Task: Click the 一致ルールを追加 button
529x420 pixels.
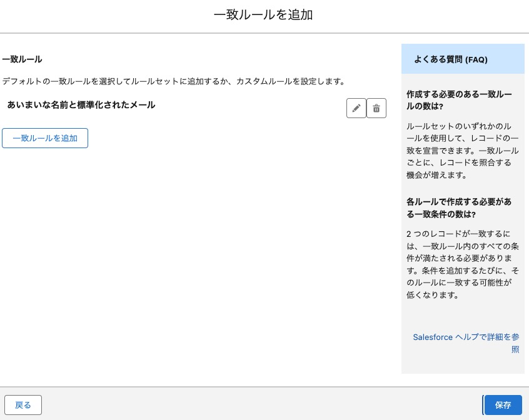Action: 45,138
